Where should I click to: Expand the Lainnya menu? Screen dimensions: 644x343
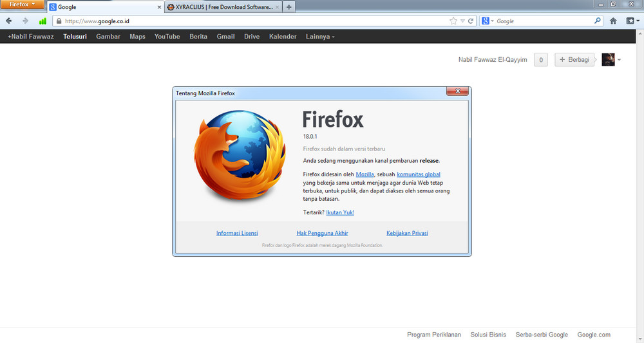320,37
